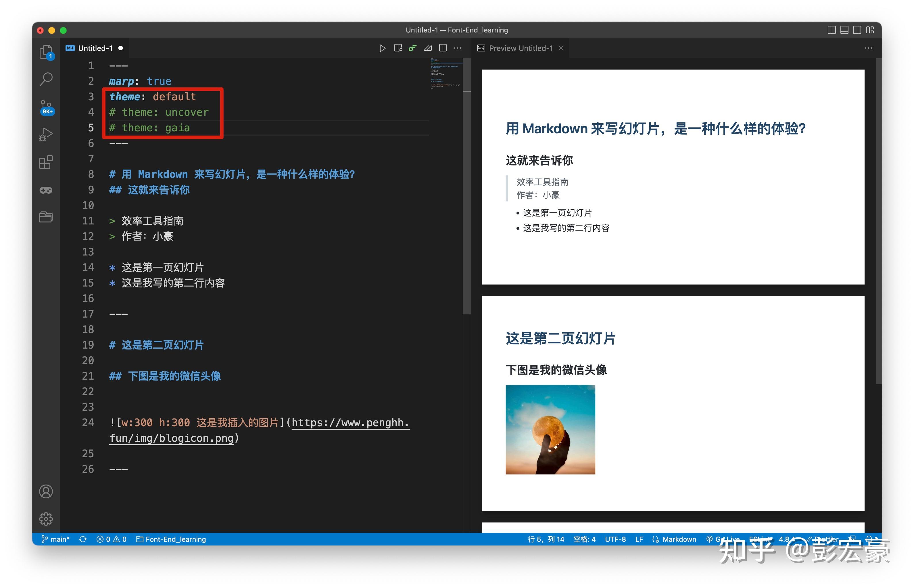Toggle the ESLint status in status bar

(x=760, y=539)
